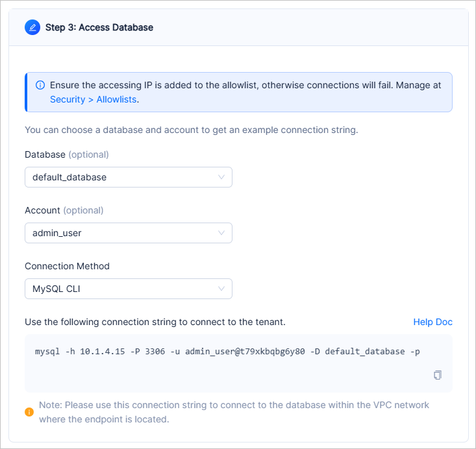Open the Security > Allowlists link

tap(94, 100)
